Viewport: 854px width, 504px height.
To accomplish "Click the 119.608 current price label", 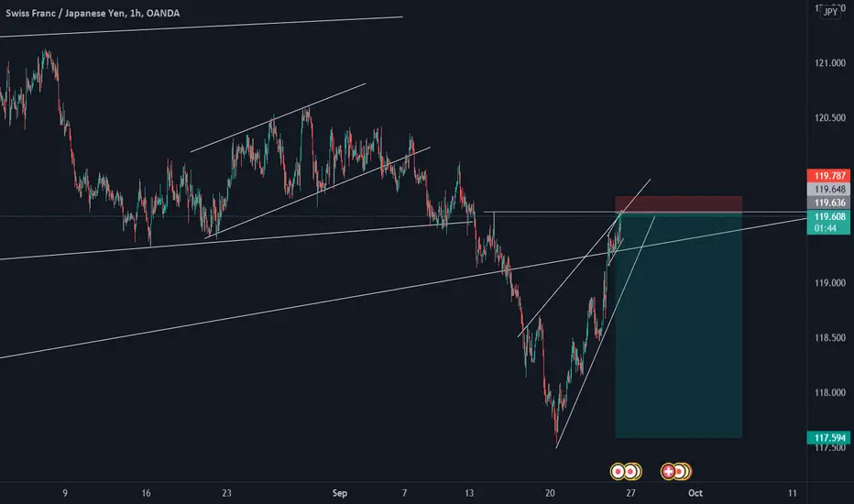I will (x=828, y=216).
